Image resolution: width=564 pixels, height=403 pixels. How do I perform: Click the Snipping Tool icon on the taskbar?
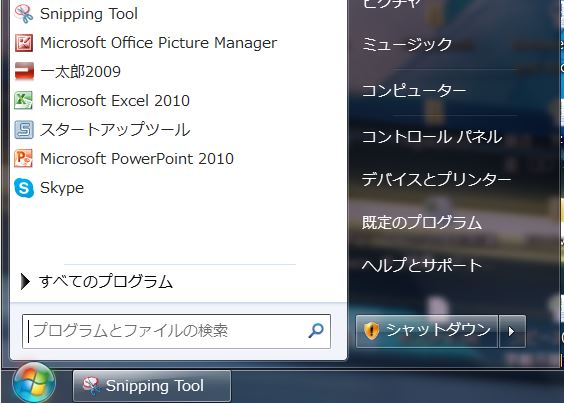91,385
